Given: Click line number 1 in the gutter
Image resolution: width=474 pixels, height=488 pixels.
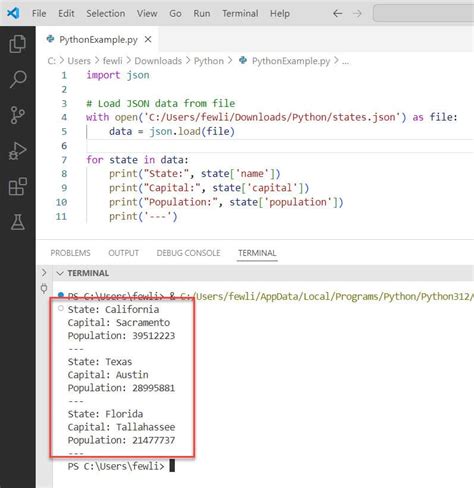Looking at the screenshot, I should pos(64,75).
